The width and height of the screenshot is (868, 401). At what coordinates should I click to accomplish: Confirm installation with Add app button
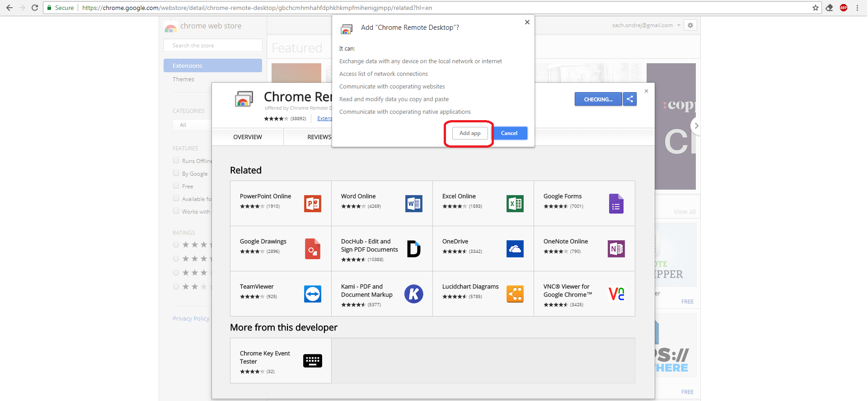[x=469, y=133]
